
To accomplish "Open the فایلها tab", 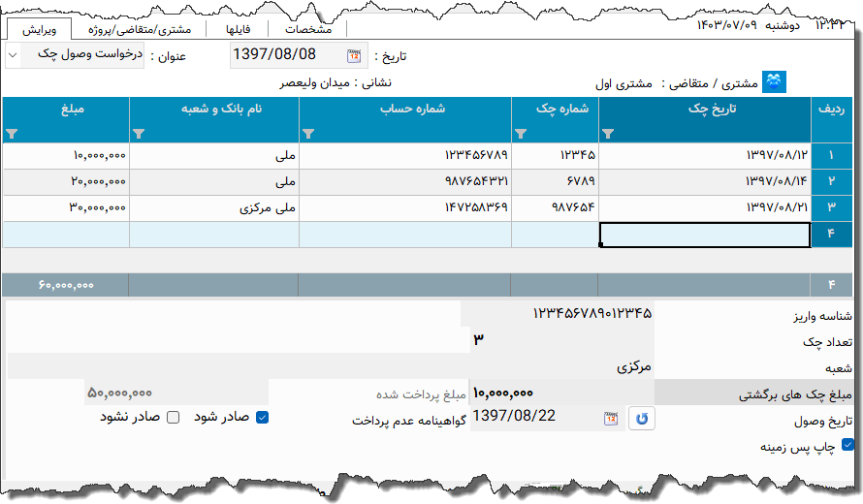I will tap(238, 30).
